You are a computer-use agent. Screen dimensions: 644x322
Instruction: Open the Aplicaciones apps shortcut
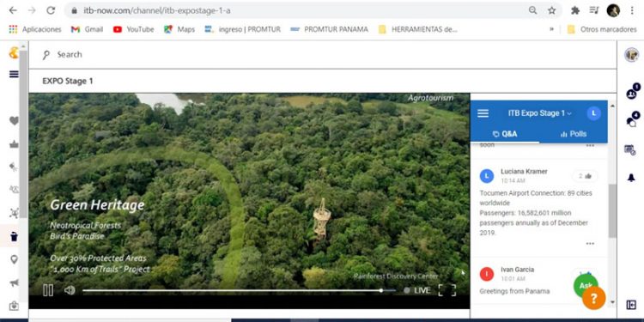click(35, 29)
